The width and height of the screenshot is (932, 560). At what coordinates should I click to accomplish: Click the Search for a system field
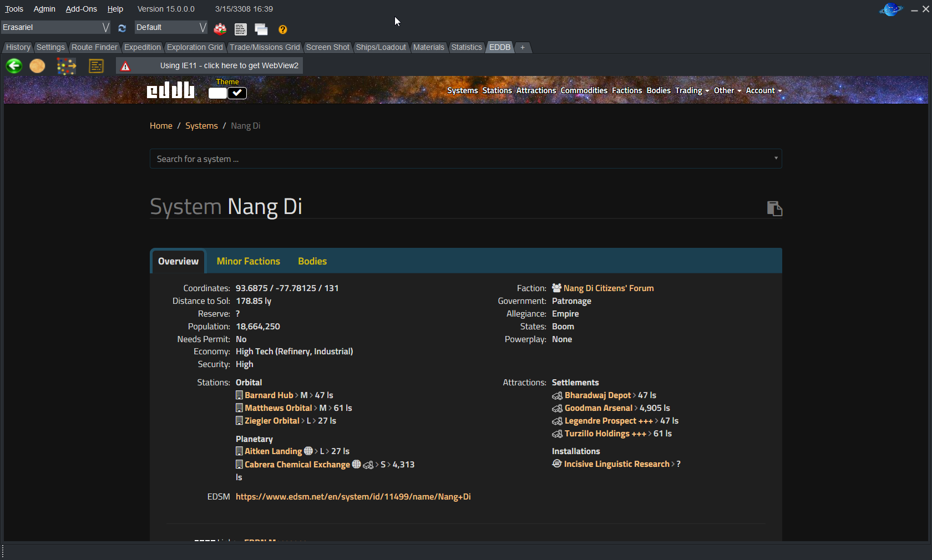point(465,159)
